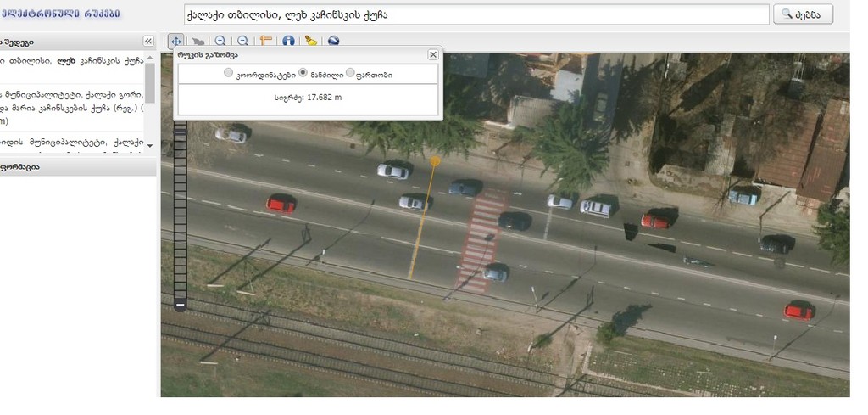This screenshot has height=415, width=868.
Task: Open the ruler measure tool
Action: pos(265,41)
